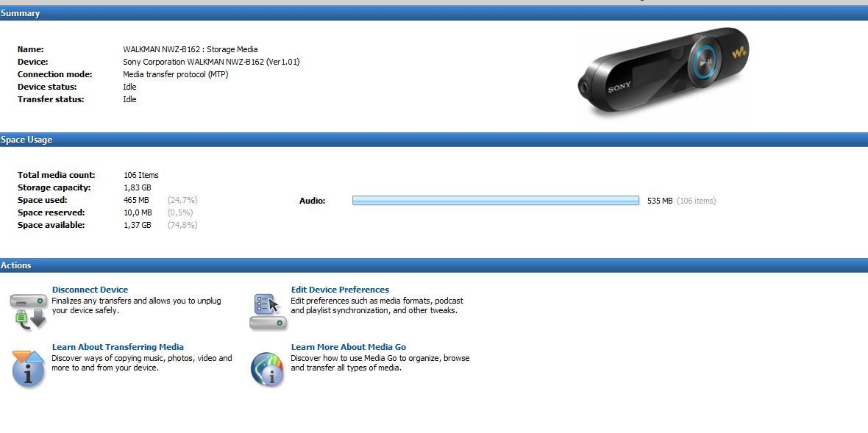Click the '(0,5%)' space reserved percentage

180,213
